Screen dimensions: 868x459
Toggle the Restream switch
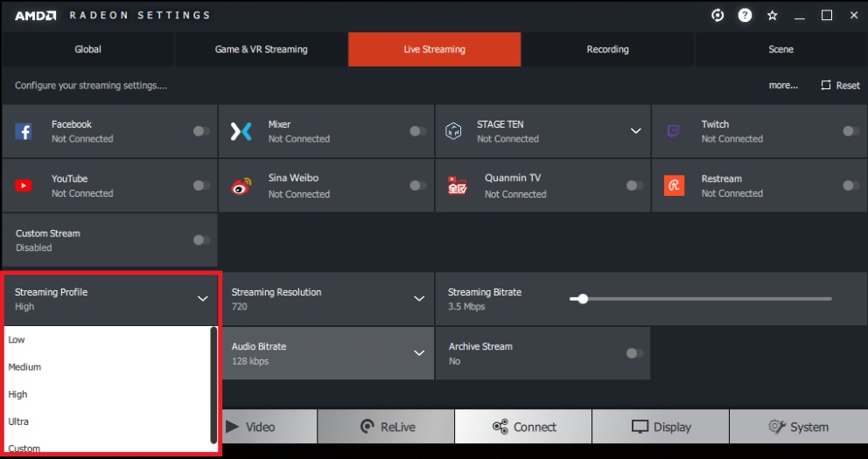(850, 185)
